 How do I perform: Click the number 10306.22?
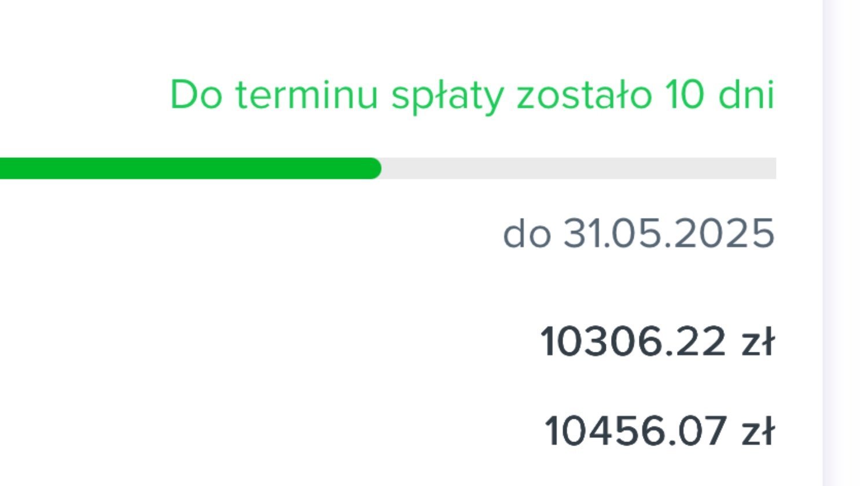coord(632,341)
